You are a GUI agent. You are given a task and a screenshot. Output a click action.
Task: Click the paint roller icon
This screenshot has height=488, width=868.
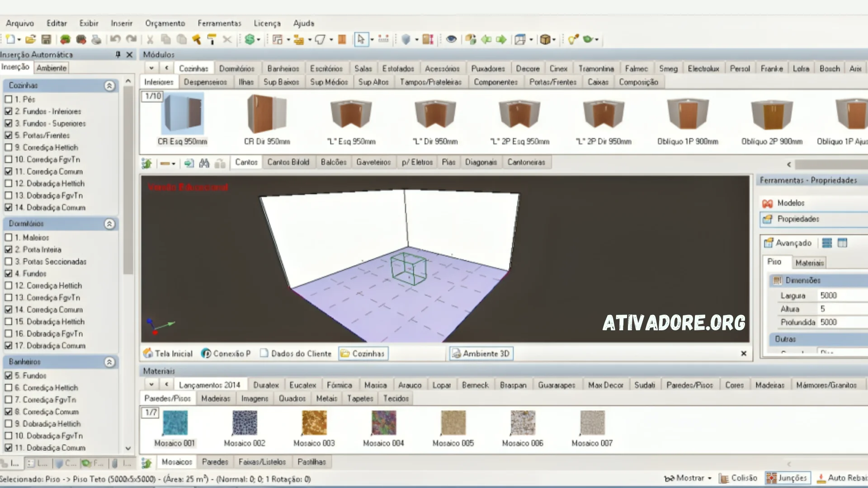pyautogui.click(x=212, y=40)
